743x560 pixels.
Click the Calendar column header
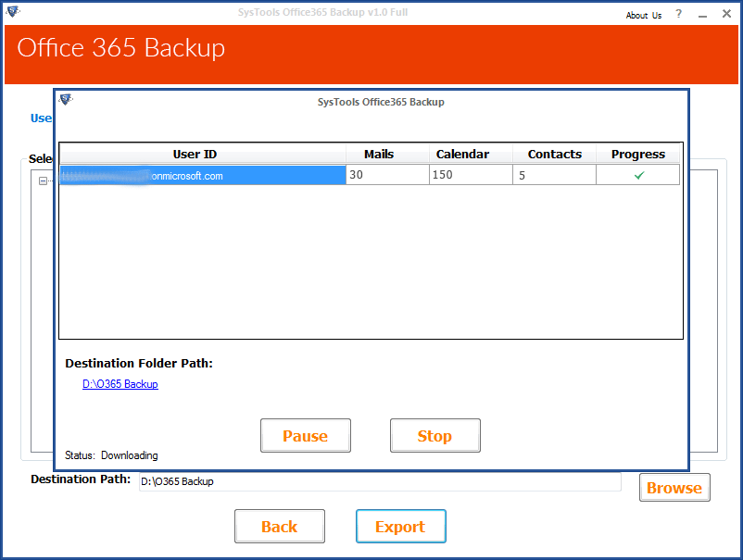coord(462,154)
